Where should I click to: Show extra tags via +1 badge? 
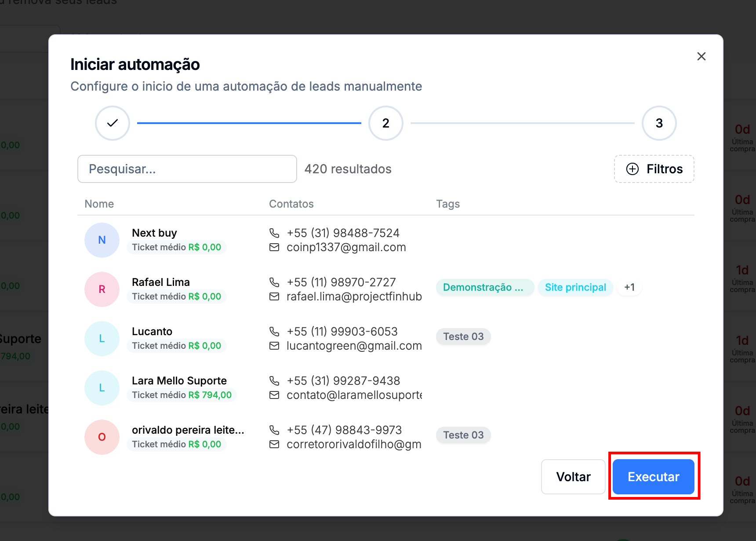(629, 287)
